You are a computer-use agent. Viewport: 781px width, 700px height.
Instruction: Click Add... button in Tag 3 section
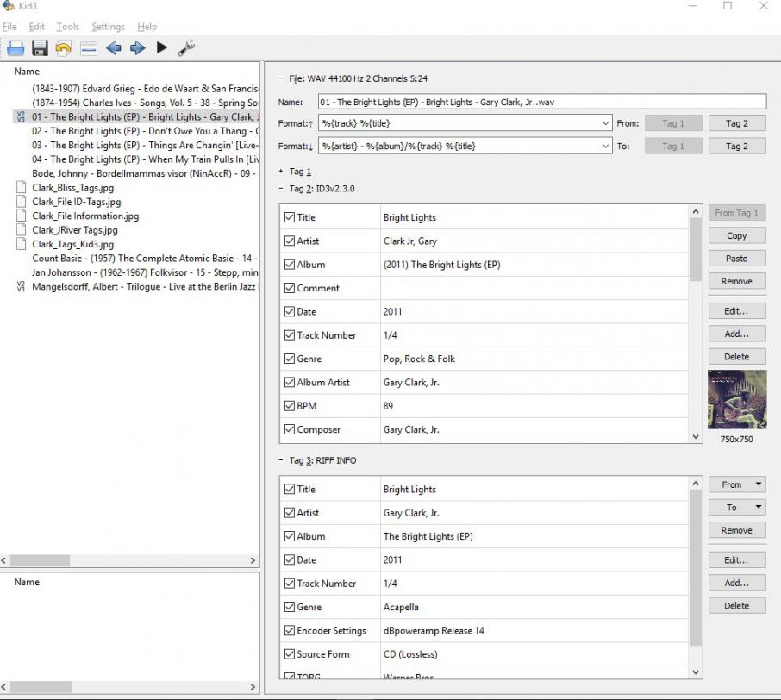click(x=736, y=583)
